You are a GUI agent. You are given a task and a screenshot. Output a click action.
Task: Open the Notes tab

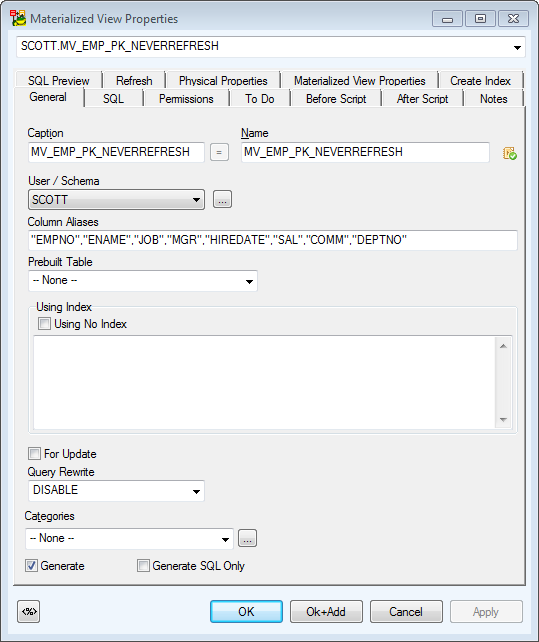494,99
